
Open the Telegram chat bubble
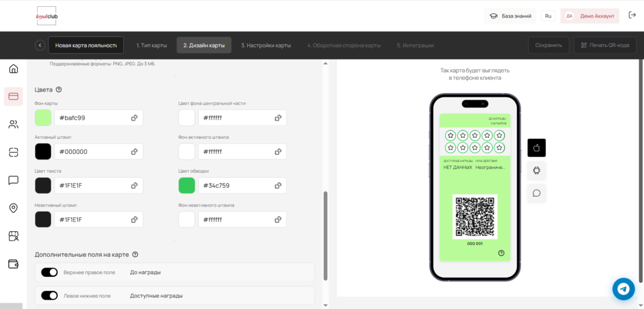624,289
